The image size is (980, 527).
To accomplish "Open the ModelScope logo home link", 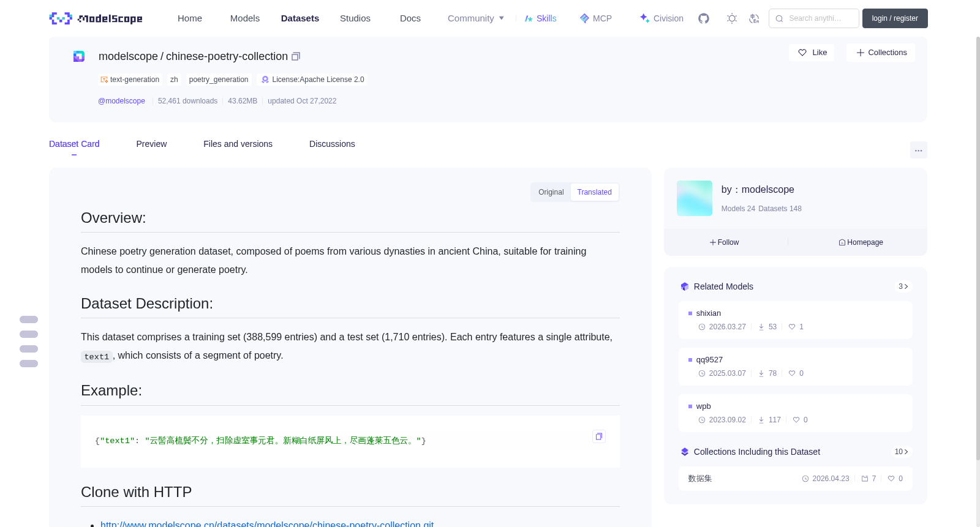I will click(96, 18).
